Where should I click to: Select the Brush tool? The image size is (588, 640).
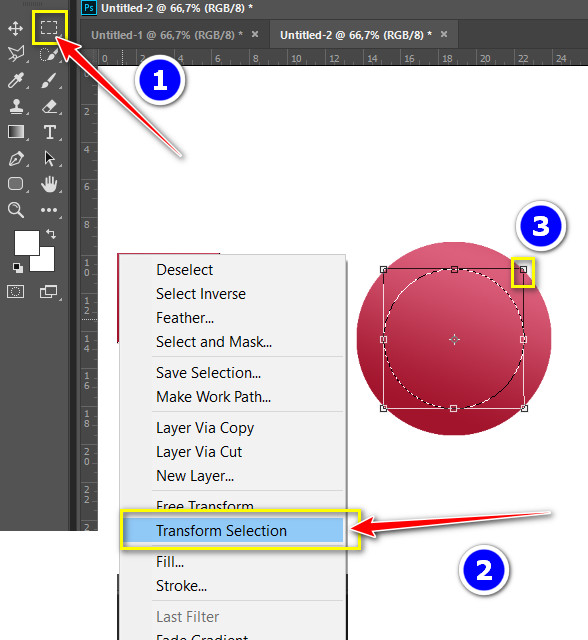49,80
